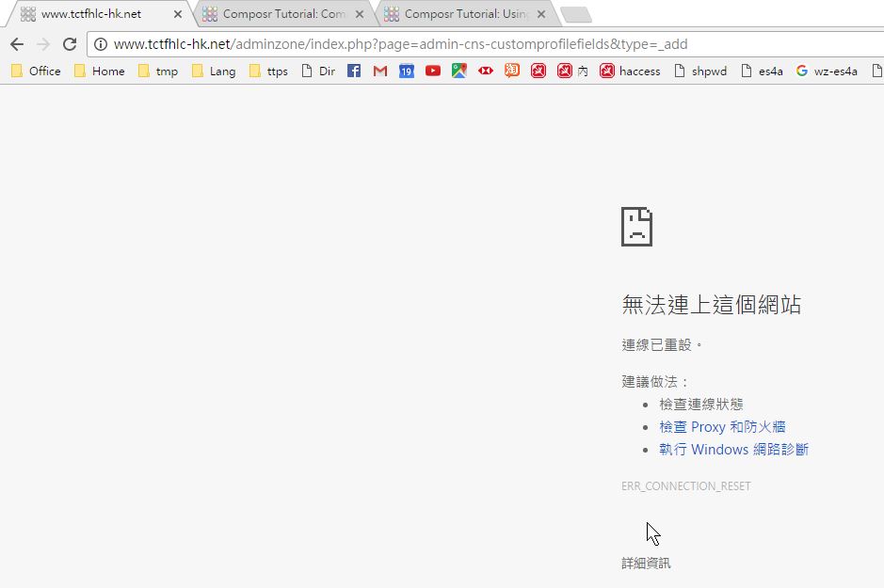Open the new tab button
884x588 pixels.
pyautogui.click(x=574, y=14)
